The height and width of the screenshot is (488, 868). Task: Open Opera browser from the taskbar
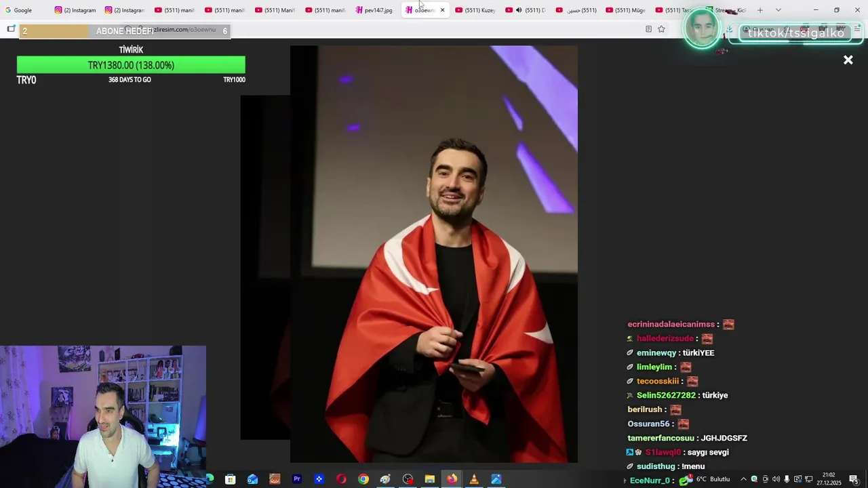tap(341, 479)
